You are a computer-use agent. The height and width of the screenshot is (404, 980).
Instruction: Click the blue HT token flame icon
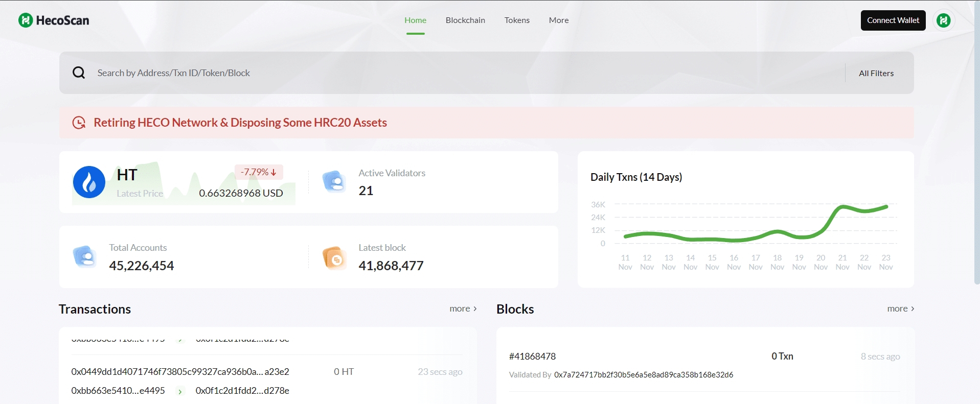[x=89, y=182]
